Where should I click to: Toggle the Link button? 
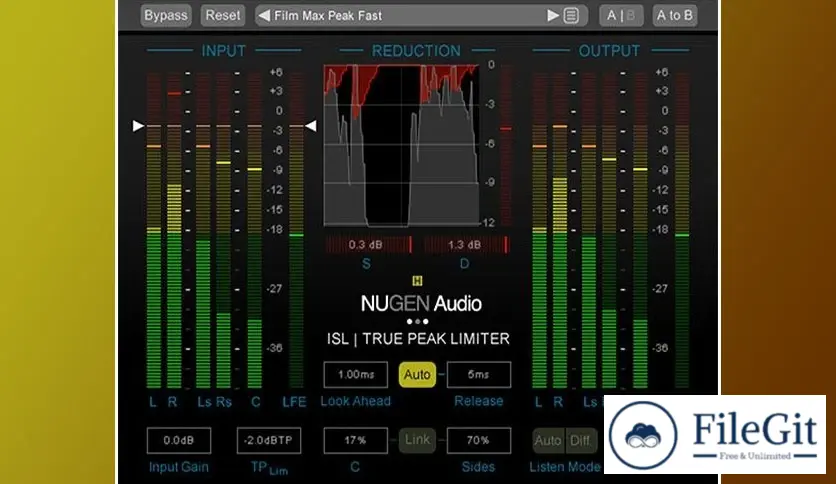click(417, 440)
